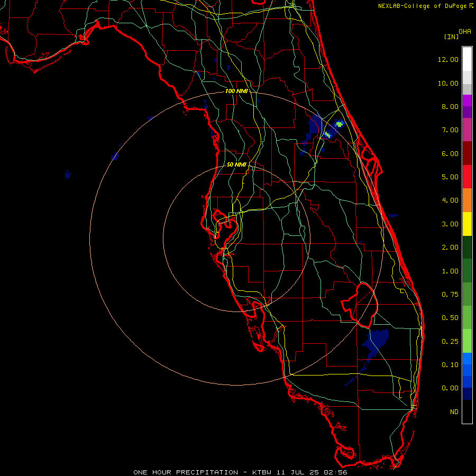Viewport: 476px width, 476px height.
Task: Select the 12.00 legend value
Action: [448, 59]
